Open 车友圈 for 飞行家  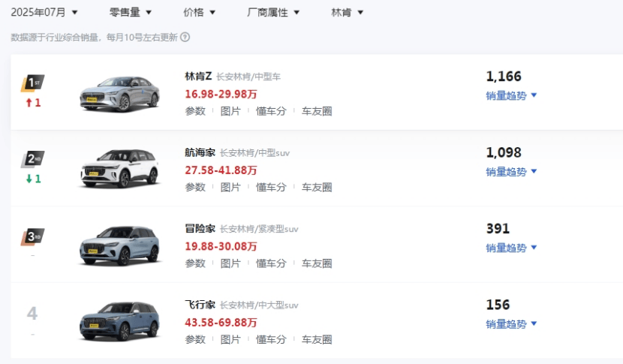[317, 339]
